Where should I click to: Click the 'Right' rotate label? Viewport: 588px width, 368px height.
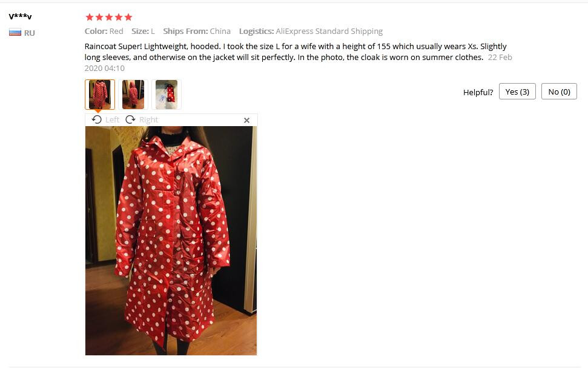[x=148, y=120]
